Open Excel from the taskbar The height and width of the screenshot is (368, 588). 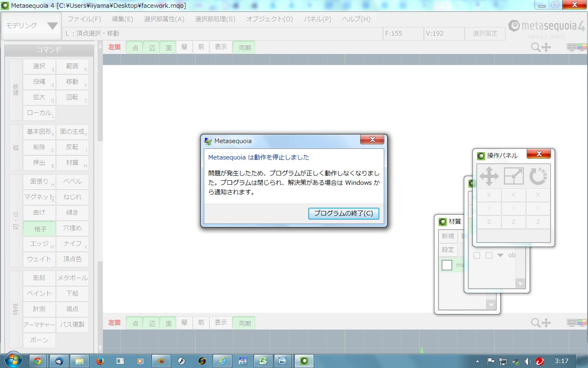263,361
